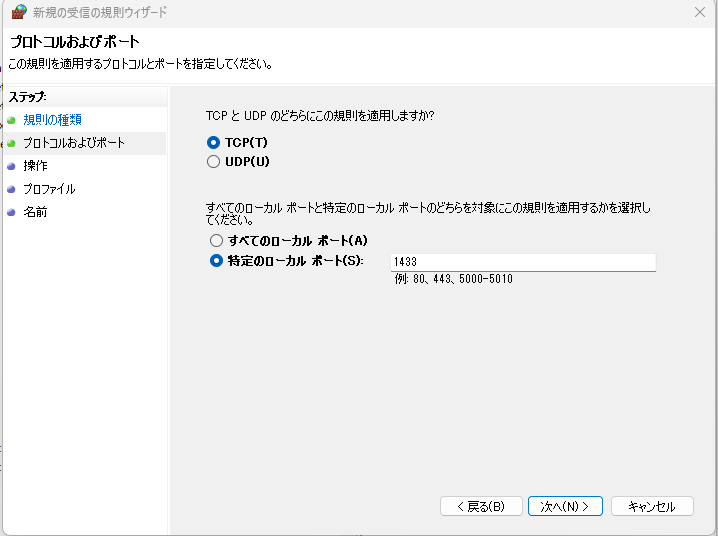Click the green bullet beside プロトコルおよびポート step

12,143
